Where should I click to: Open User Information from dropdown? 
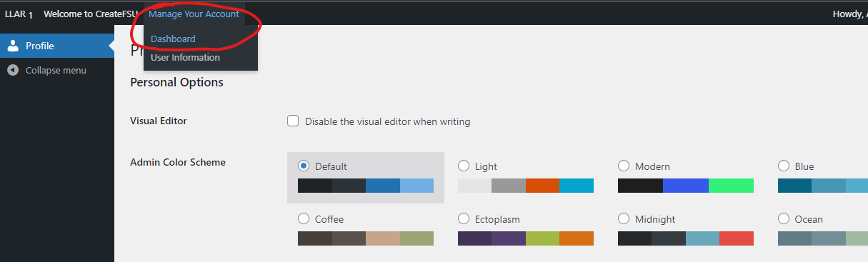pyautogui.click(x=185, y=57)
